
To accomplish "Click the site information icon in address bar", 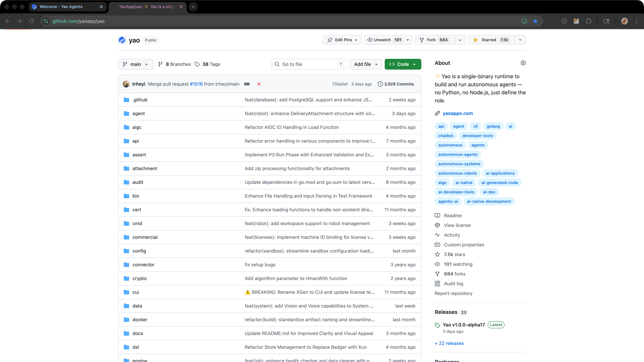I will [46, 21].
